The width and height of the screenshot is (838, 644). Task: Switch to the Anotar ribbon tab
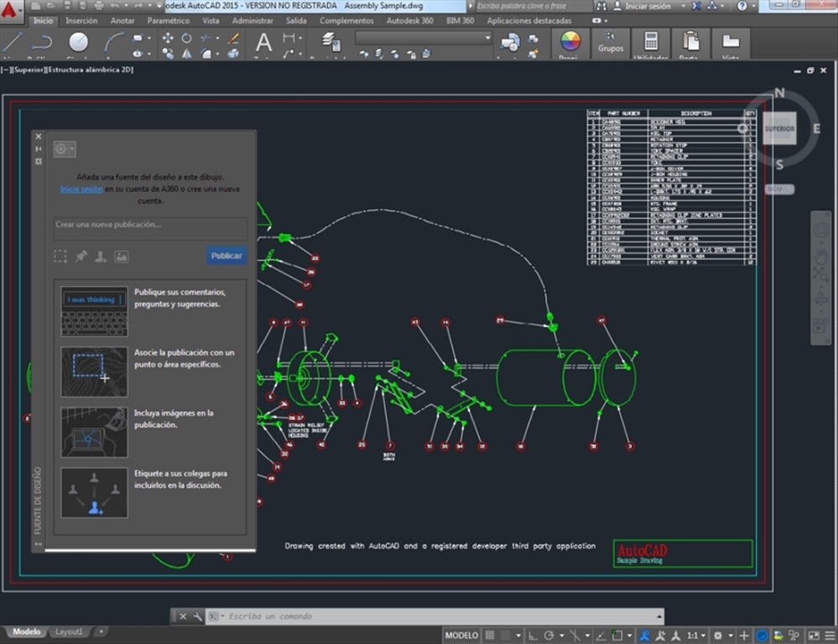click(x=122, y=20)
